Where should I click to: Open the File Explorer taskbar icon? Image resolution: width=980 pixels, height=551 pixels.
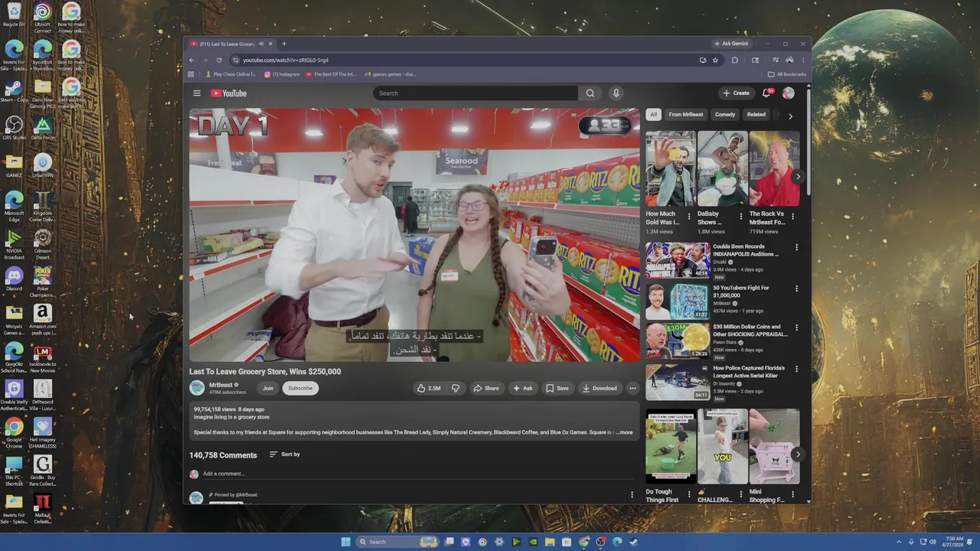point(550,542)
